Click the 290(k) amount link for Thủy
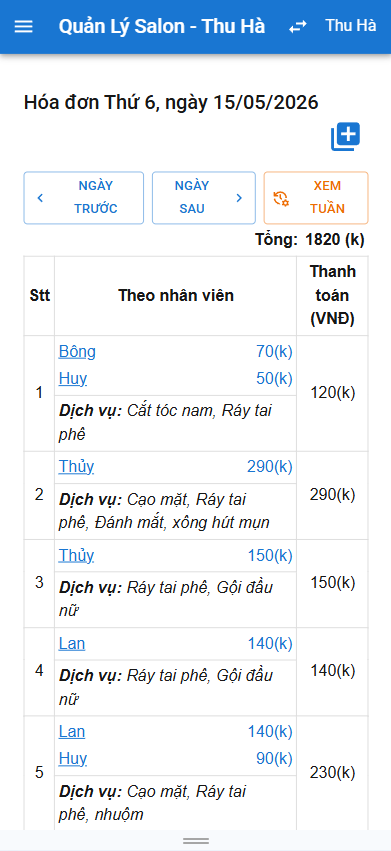The image size is (391, 851). (270, 467)
